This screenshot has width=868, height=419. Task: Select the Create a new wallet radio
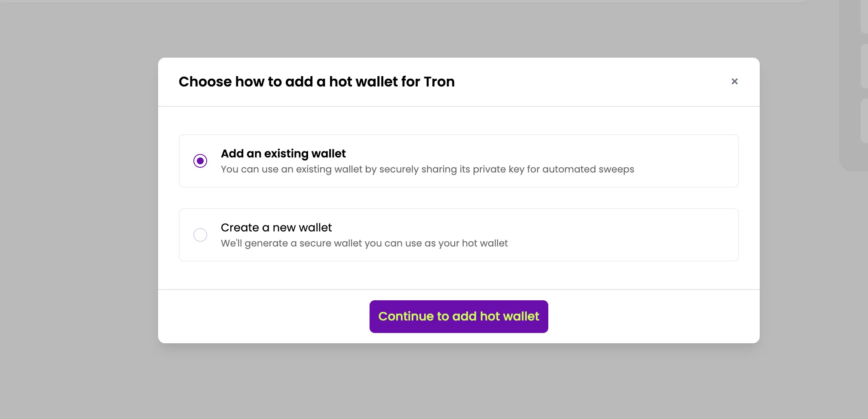click(200, 235)
